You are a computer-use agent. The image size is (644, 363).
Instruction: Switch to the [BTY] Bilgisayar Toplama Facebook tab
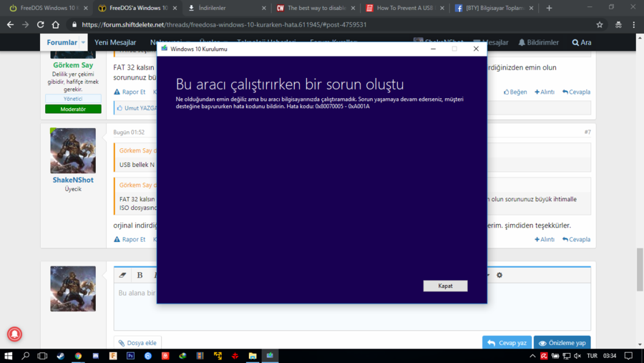coord(494,8)
